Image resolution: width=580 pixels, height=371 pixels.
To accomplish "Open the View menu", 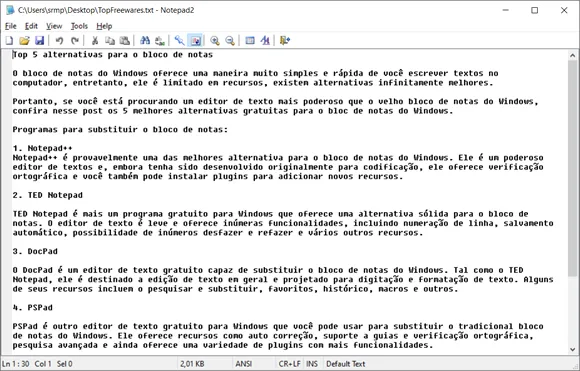I will pos(54,26).
